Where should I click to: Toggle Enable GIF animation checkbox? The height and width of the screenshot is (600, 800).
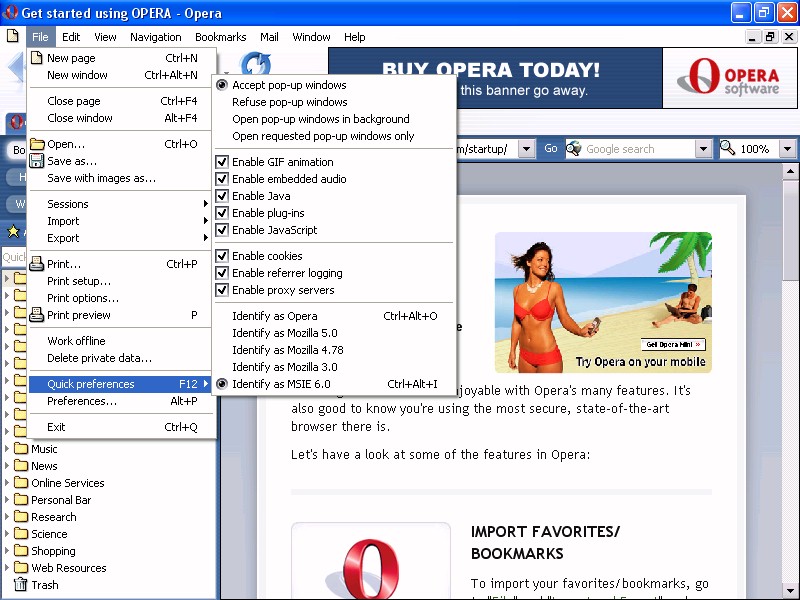click(222, 162)
